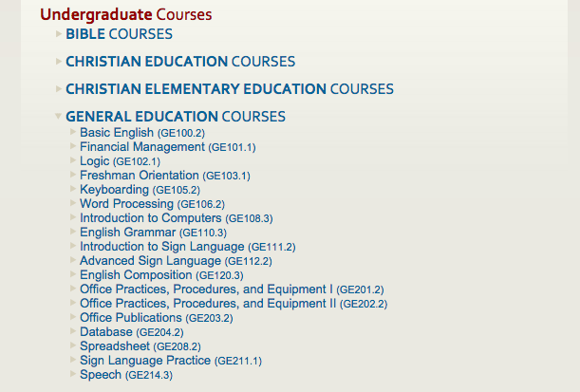This screenshot has height=392, width=580.
Task: Expand Christian Elementary Education Courses list
Action: (x=229, y=89)
